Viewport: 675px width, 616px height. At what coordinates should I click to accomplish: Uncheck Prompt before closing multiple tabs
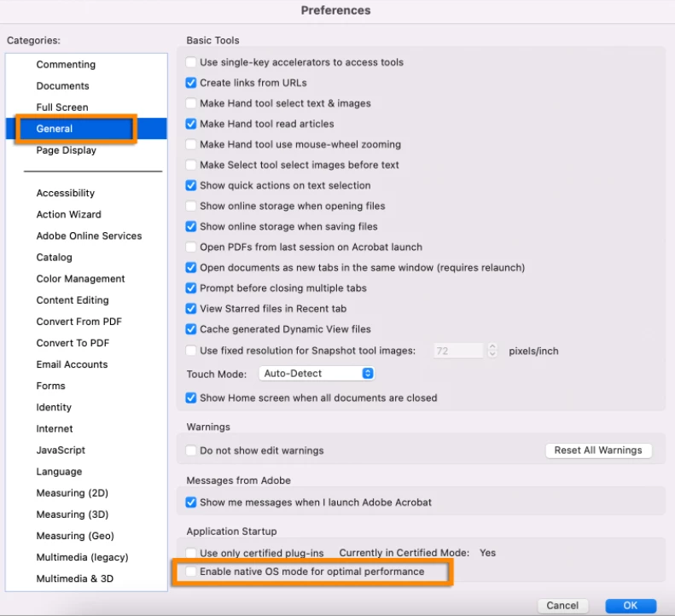click(190, 288)
